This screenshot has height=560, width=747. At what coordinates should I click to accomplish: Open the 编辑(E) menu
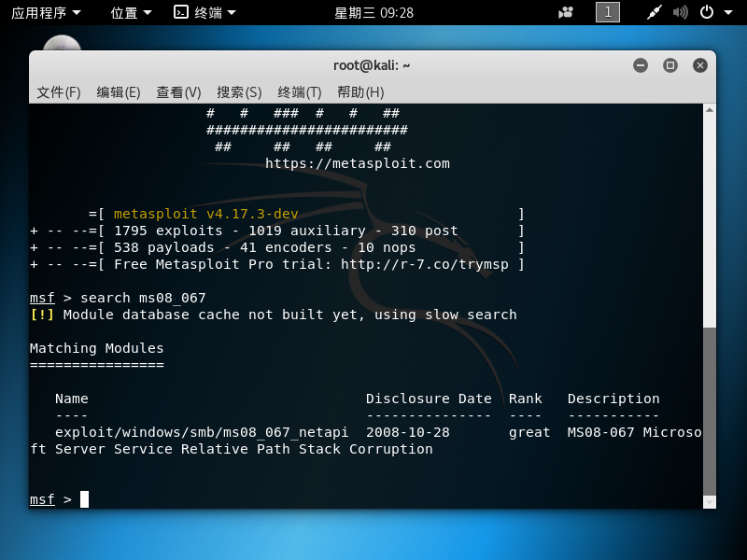coord(119,91)
